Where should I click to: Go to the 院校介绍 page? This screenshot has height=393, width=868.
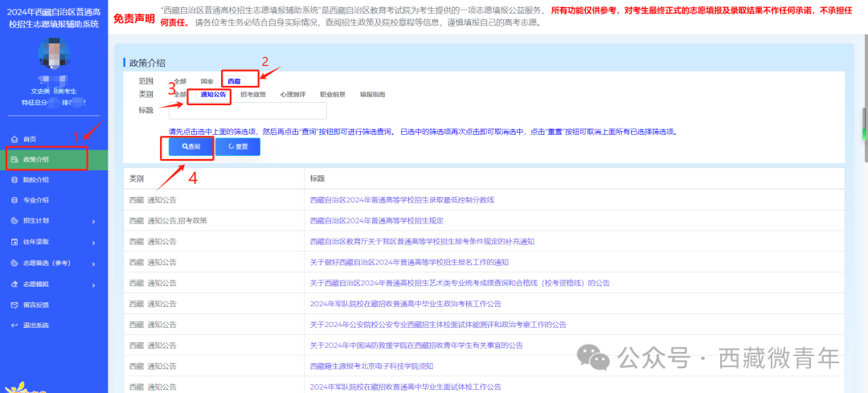(54, 180)
